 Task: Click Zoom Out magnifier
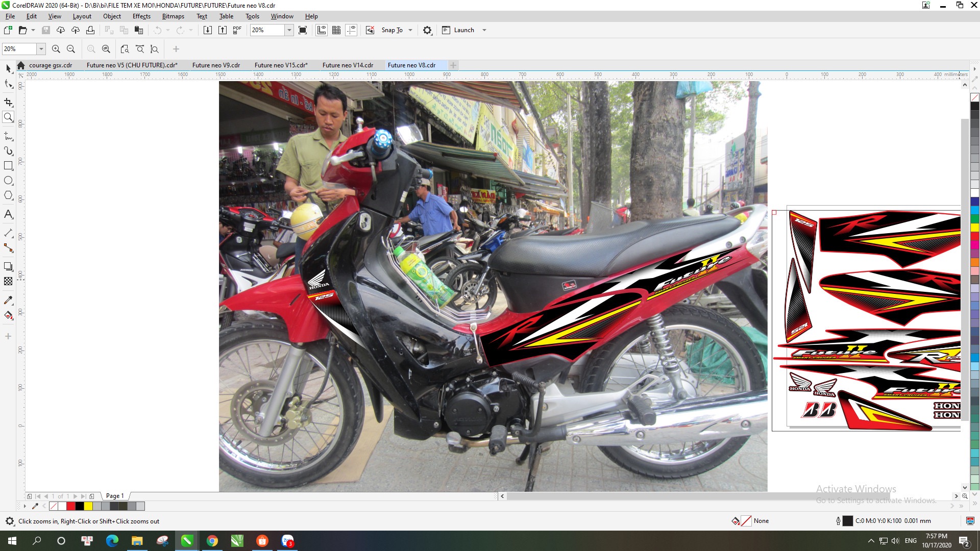click(71, 49)
